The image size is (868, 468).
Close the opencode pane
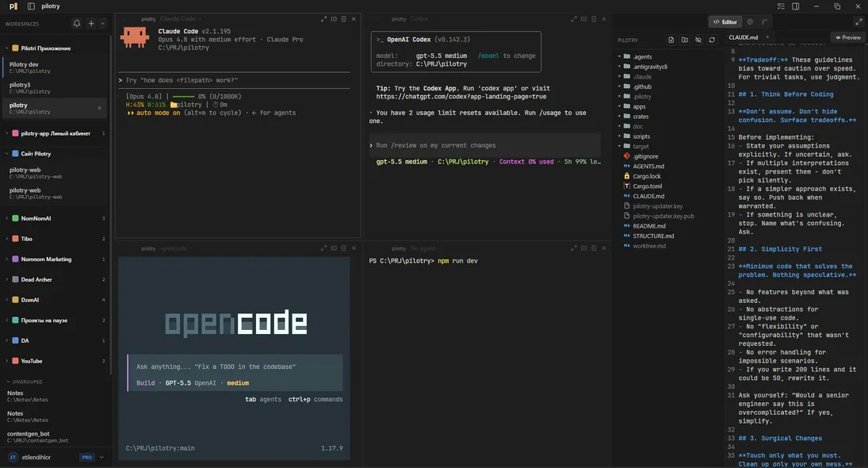pos(354,248)
